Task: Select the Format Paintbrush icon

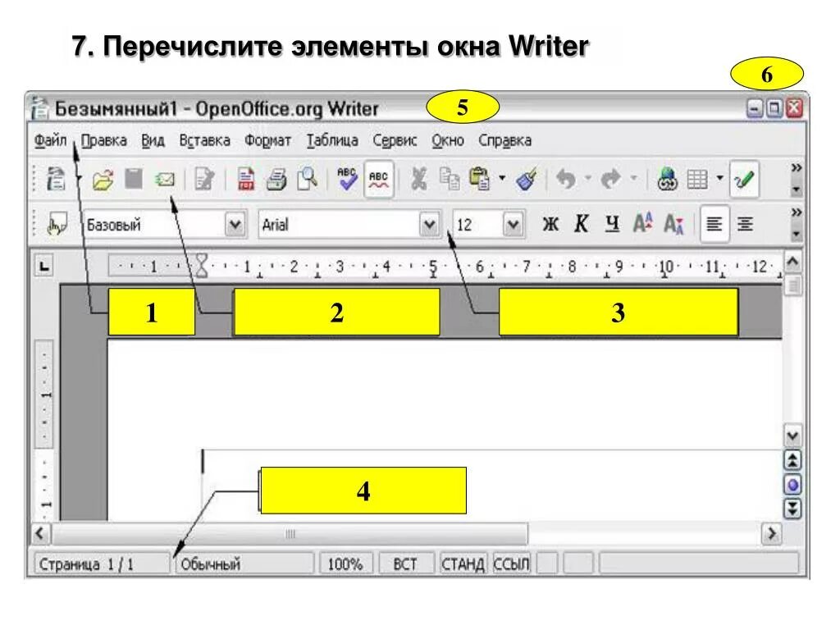Action: tap(527, 179)
